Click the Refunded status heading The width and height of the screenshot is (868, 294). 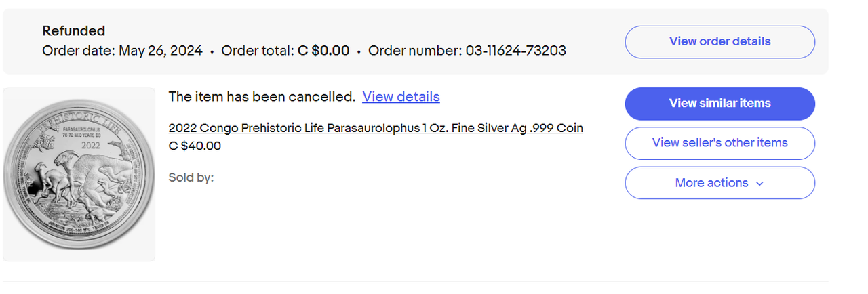click(x=73, y=31)
